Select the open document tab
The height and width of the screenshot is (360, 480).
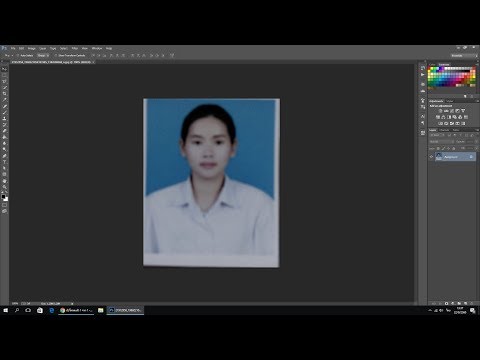(x=52, y=62)
